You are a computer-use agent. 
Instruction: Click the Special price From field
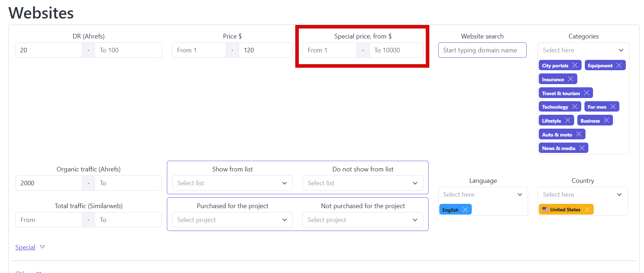tap(329, 50)
